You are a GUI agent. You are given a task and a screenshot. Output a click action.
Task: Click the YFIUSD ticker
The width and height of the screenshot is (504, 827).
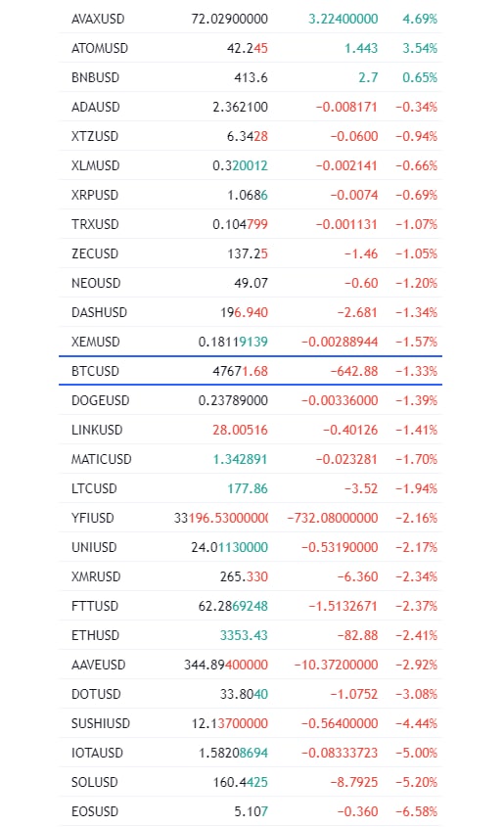[x=93, y=518]
